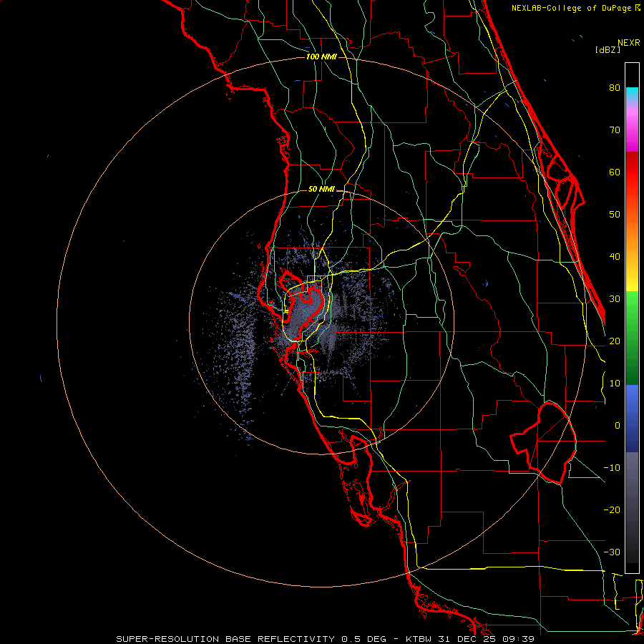Click the "NEXLAB-College of DuPage" watermark text
Screen dimensions: 644x644
tap(571, 8)
